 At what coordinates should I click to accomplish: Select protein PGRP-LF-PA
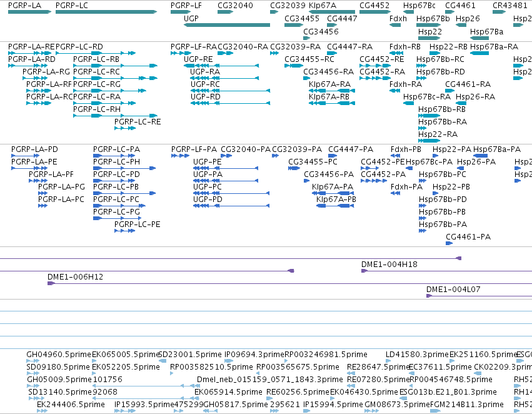pos(180,156)
